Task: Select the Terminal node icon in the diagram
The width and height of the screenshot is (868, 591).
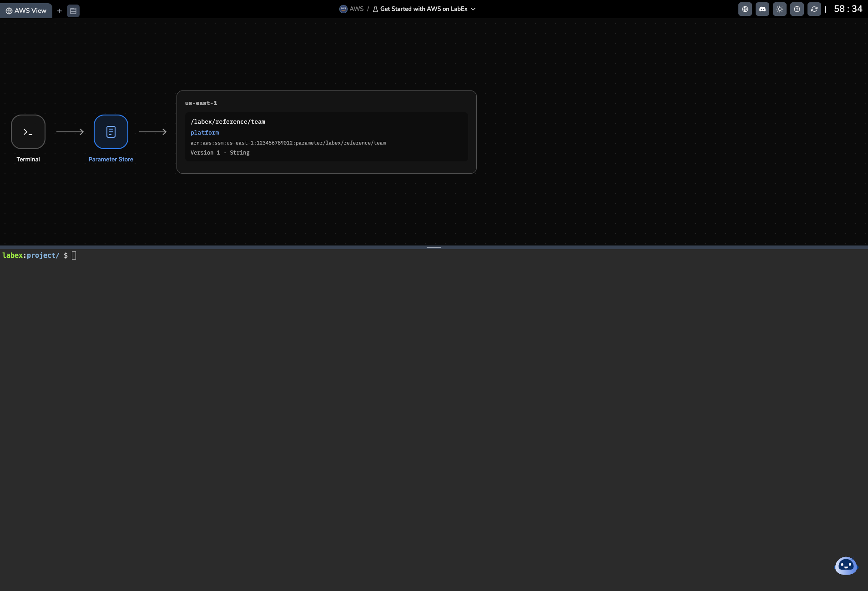Action: point(28,132)
